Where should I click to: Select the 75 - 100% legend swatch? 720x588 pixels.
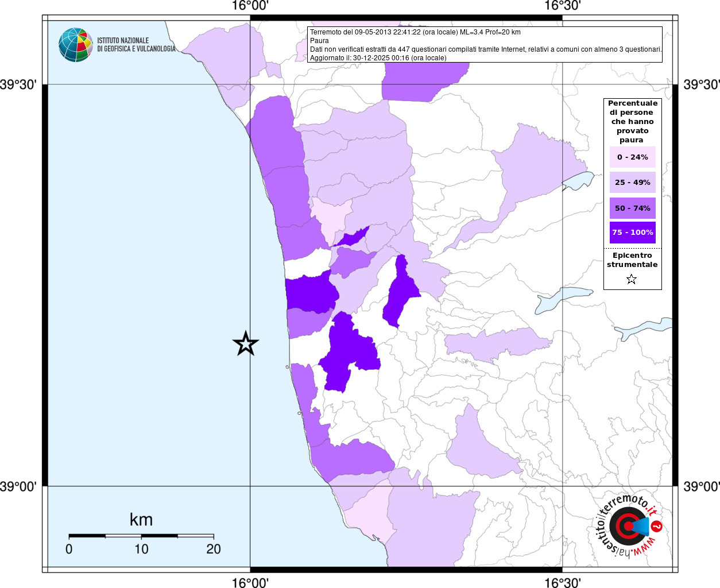pos(632,233)
